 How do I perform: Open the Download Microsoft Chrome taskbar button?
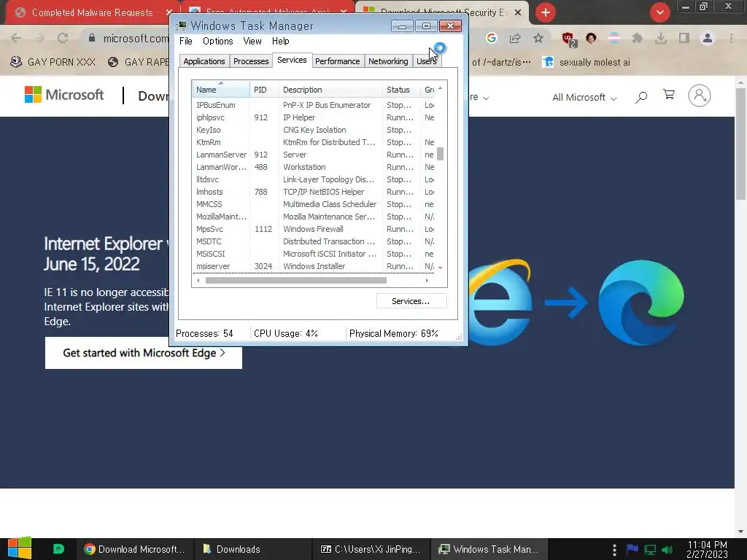coord(135,549)
